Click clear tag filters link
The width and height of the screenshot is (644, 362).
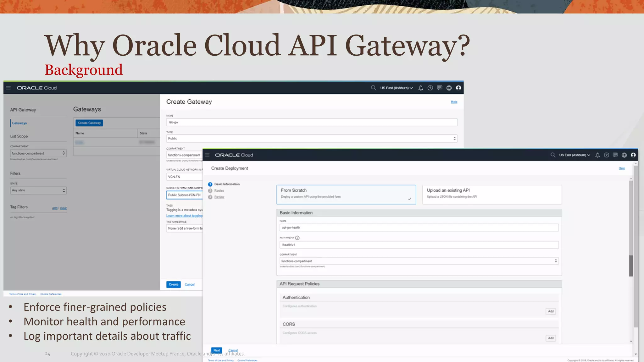click(x=63, y=208)
